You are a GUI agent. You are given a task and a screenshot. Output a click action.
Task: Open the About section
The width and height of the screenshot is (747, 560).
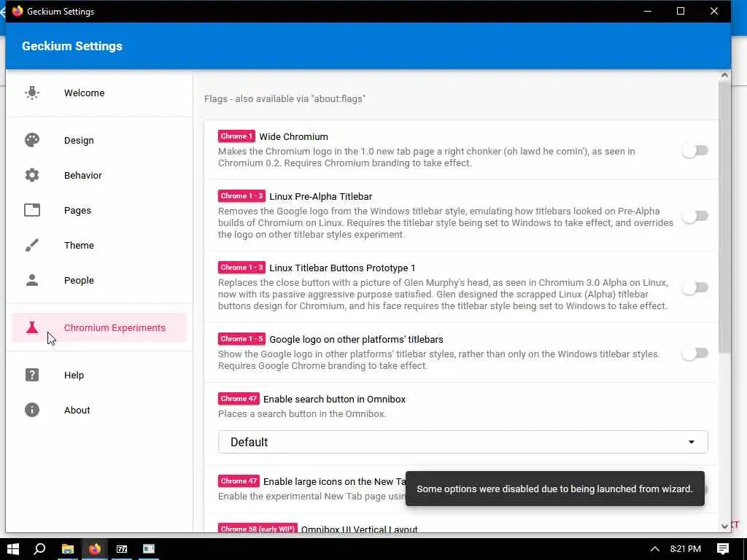99,410
